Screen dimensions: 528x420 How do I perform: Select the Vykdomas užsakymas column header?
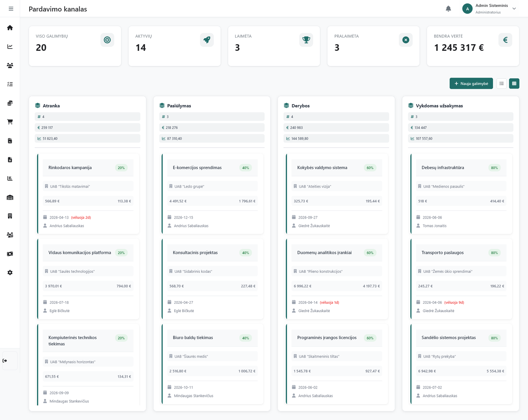tap(439, 106)
